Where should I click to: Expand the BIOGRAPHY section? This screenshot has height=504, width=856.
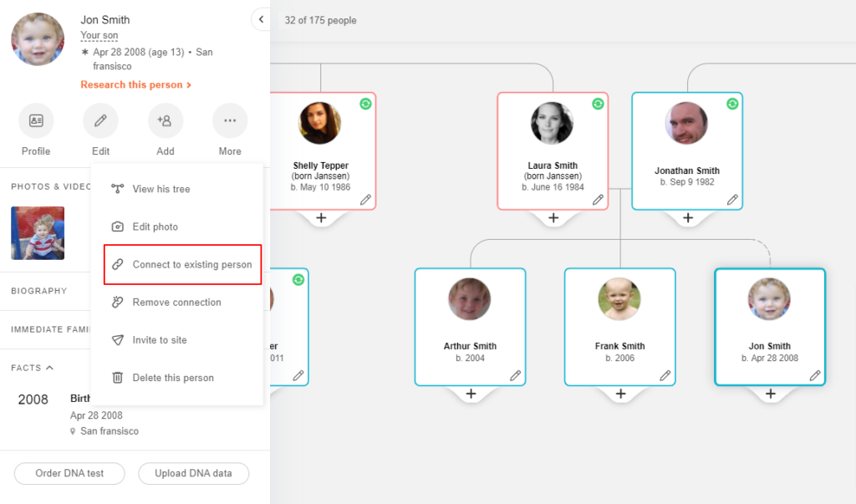38,291
